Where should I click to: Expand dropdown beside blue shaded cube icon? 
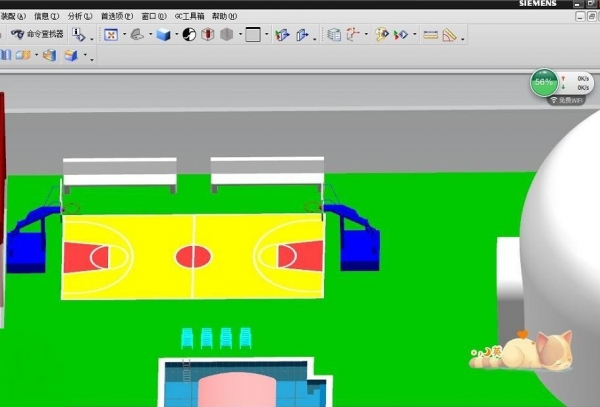click(175, 36)
